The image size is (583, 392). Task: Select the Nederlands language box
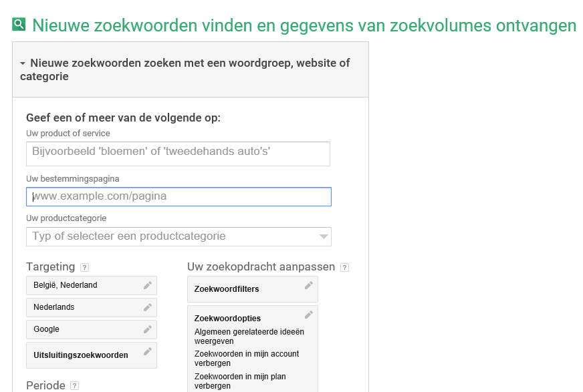pos(92,307)
